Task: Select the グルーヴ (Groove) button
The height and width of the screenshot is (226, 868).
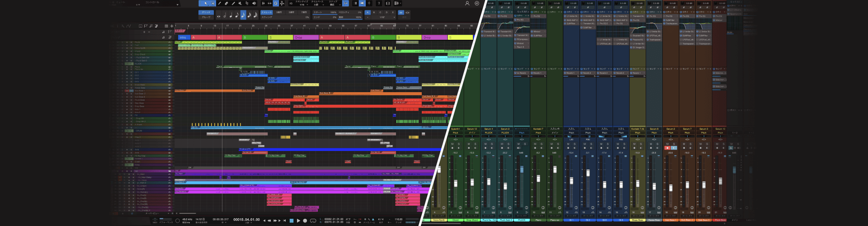Action: (x=206, y=17)
